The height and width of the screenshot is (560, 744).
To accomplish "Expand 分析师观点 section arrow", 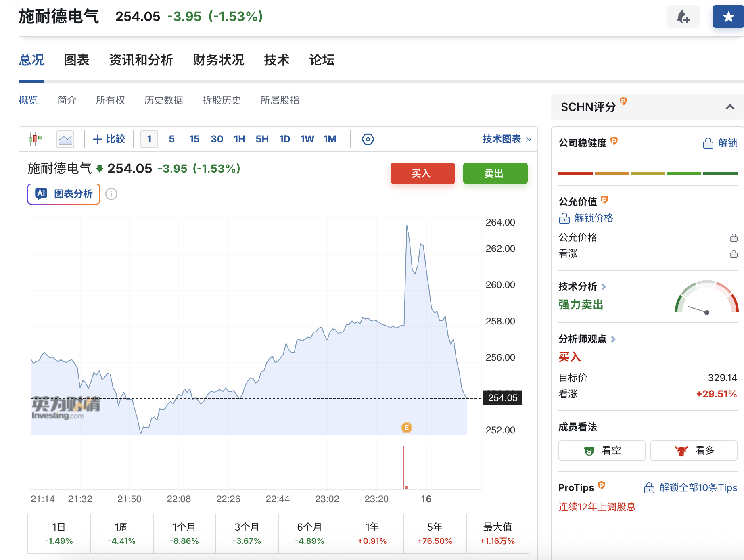I will tap(613, 339).
